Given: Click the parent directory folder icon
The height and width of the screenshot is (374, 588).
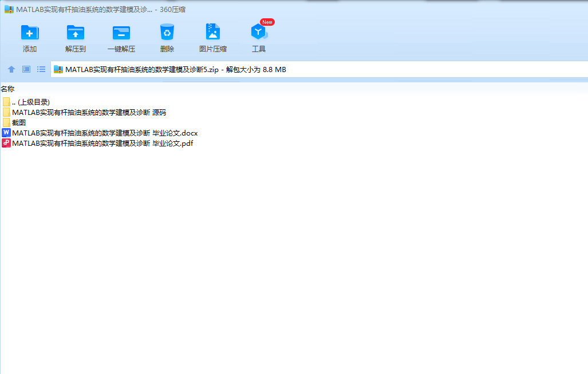Looking at the screenshot, I should pos(6,102).
